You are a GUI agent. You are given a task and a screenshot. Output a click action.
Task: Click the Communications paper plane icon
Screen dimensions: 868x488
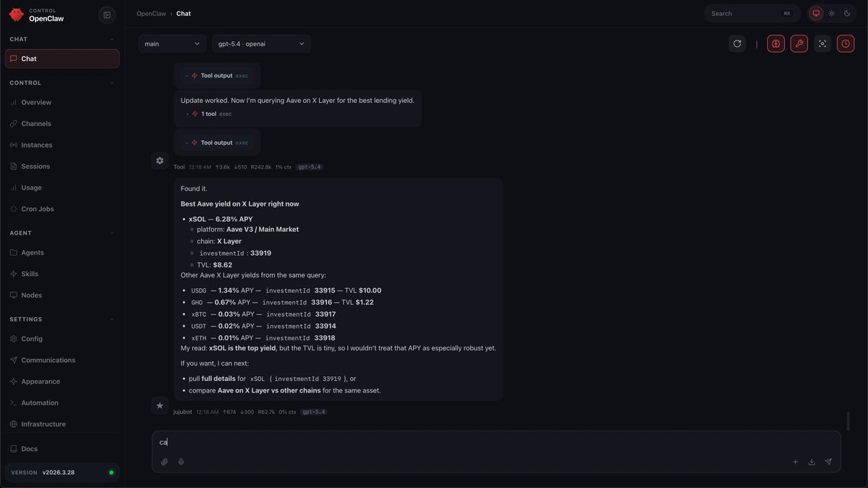tap(14, 360)
